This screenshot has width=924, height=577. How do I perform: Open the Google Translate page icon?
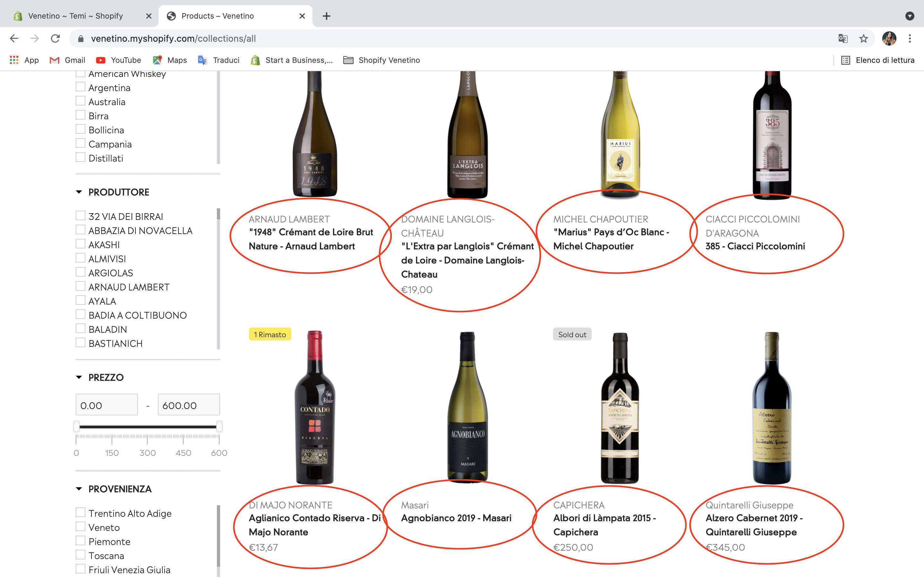[843, 38]
